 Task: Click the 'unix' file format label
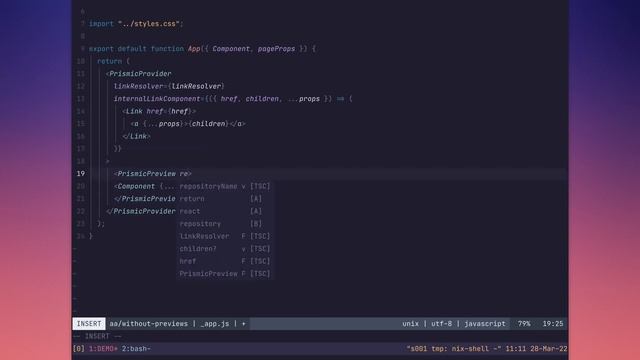click(x=410, y=324)
